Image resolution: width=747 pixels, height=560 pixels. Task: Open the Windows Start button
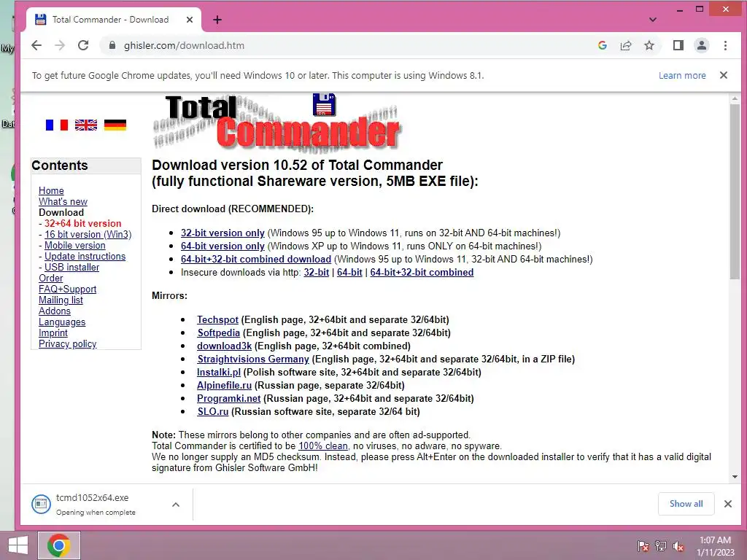[18, 545]
